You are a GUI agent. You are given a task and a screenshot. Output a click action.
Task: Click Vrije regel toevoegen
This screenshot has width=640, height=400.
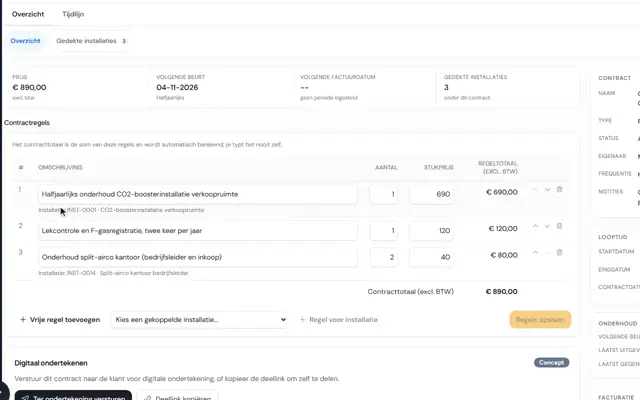click(x=60, y=320)
